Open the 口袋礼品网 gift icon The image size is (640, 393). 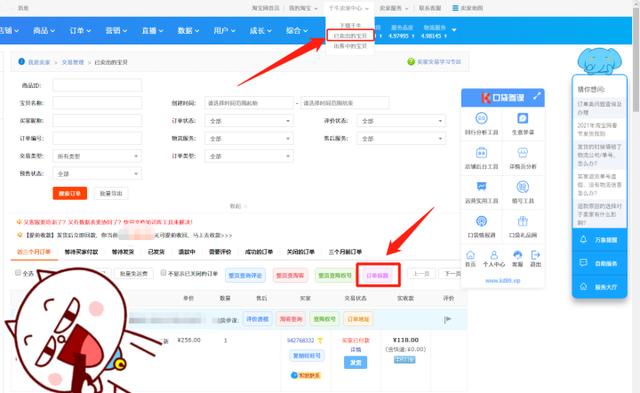click(x=523, y=221)
